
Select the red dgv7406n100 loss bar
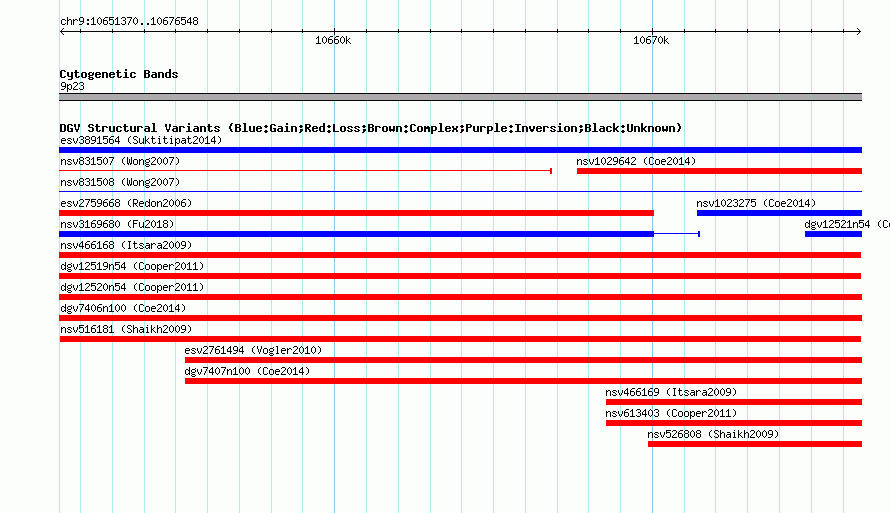pos(460,318)
